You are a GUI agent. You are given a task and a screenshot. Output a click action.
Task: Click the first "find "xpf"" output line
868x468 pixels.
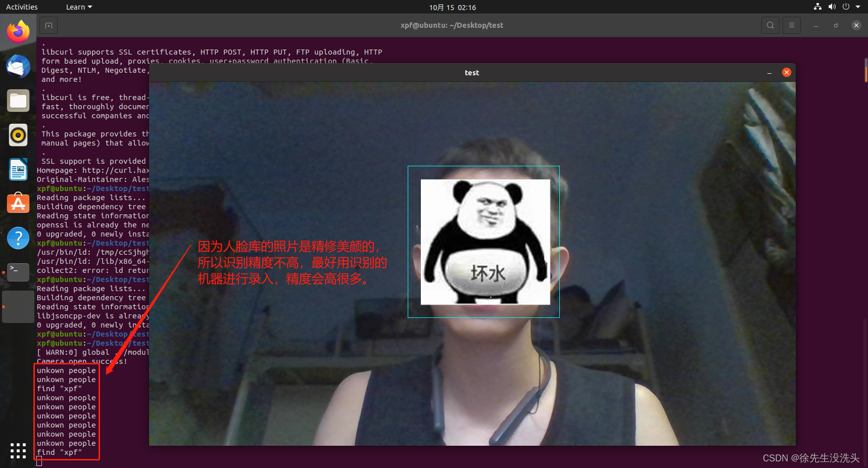tap(59, 389)
